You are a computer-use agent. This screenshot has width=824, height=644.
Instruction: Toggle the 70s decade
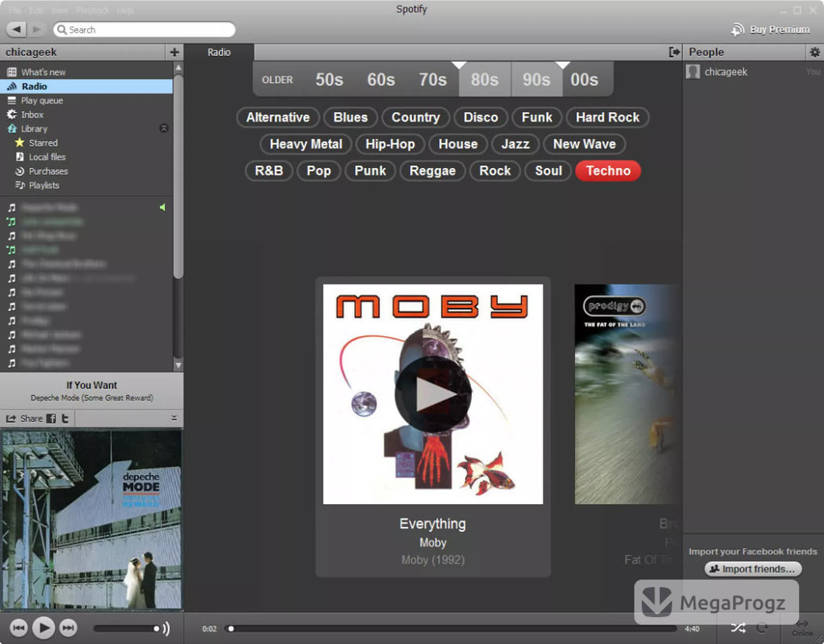433,80
